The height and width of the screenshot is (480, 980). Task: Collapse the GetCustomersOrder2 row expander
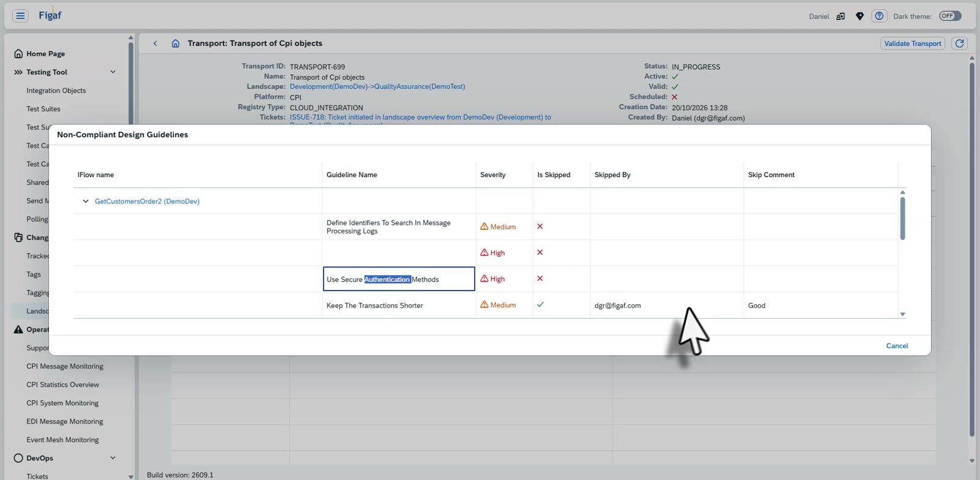tap(86, 201)
